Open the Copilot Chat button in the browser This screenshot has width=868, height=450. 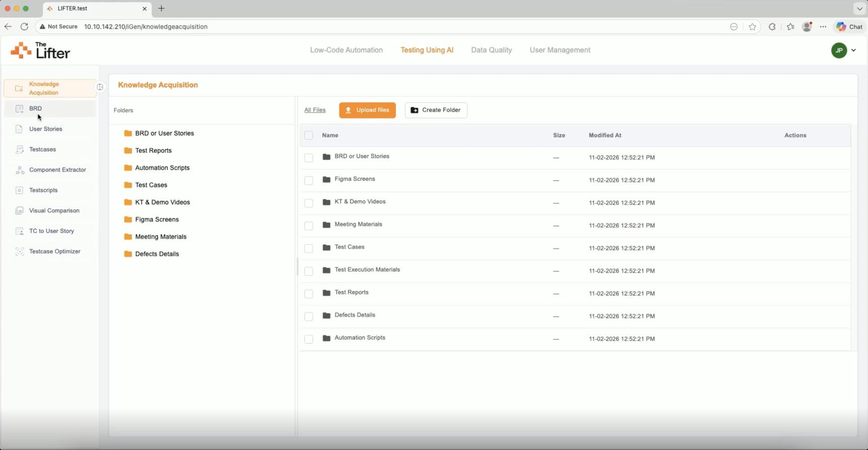coord(849,27)
